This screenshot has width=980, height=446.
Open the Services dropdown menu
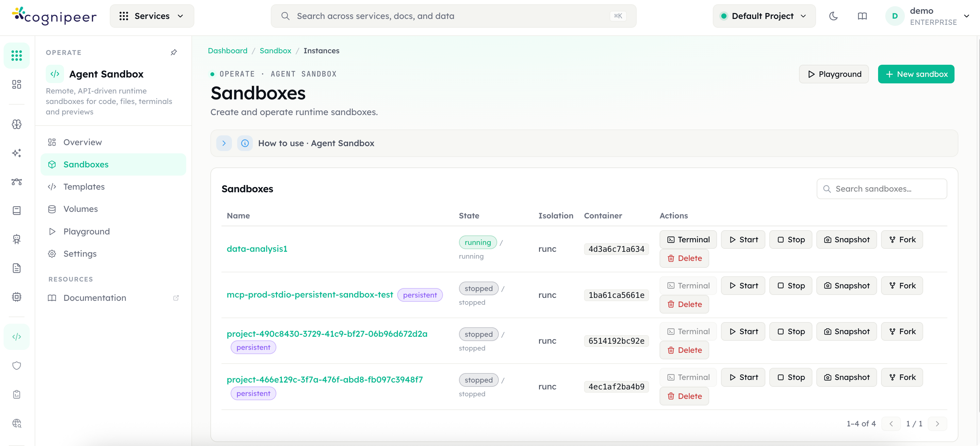point(152,16)
